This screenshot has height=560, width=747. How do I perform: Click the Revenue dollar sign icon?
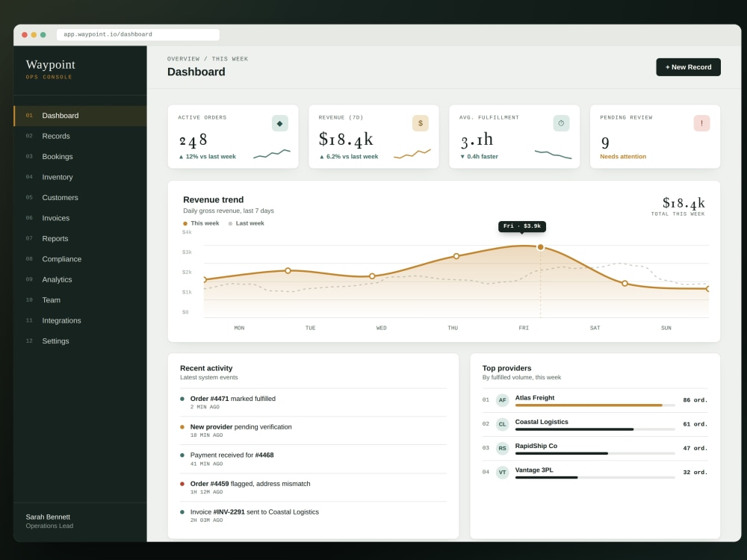click(x=420, y=123)
